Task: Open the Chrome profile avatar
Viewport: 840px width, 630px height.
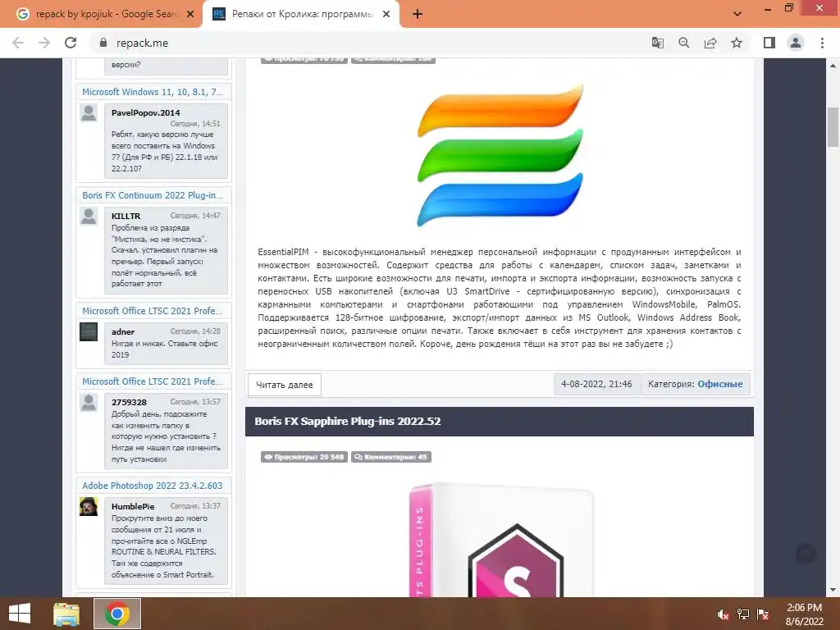Action: pyautogui.click(x=796, y=43)
